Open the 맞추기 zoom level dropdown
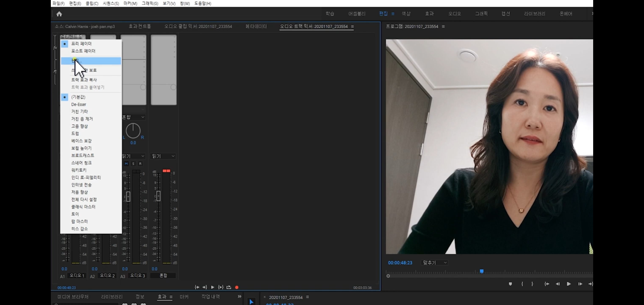The width and height of the screenshot is (644, 305). [434, 262]
